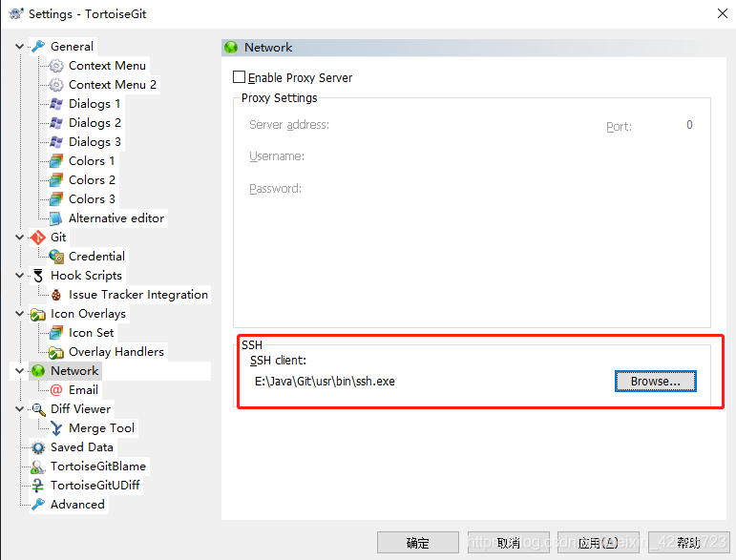Click the Email at-sign icon
Viewport: 736px width, 560px height.
(x=56, y=390)
